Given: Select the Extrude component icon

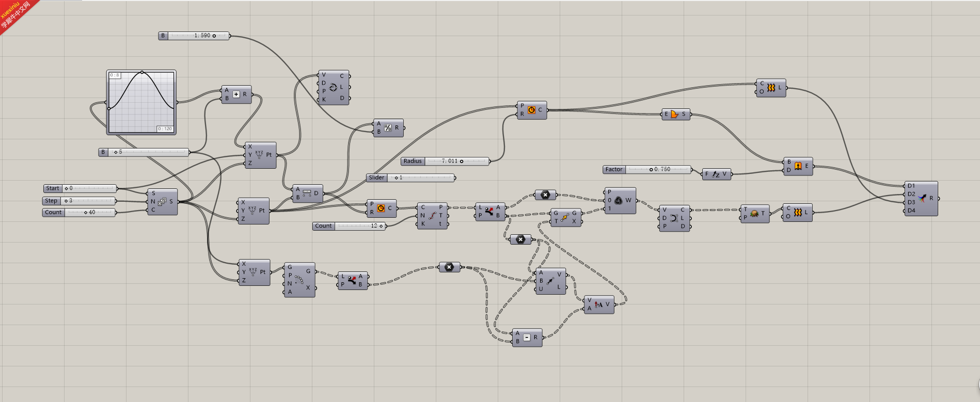Looking at the screenshot, I should click(798, 166).
